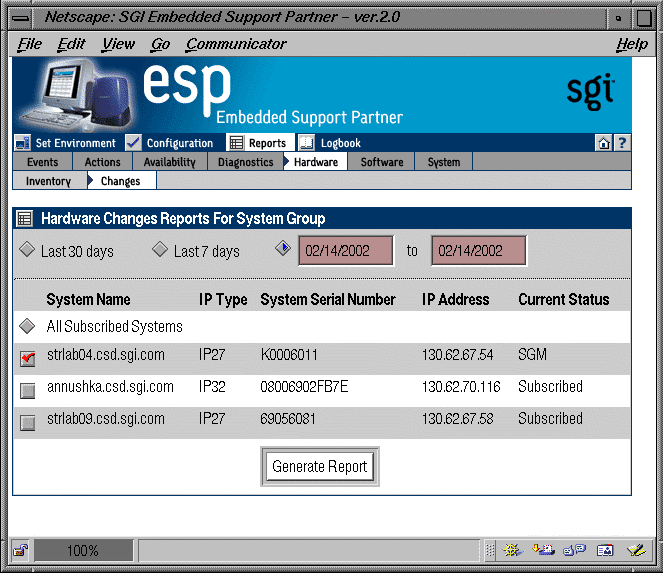Switch to the Actions tab

tap(103, 162)
